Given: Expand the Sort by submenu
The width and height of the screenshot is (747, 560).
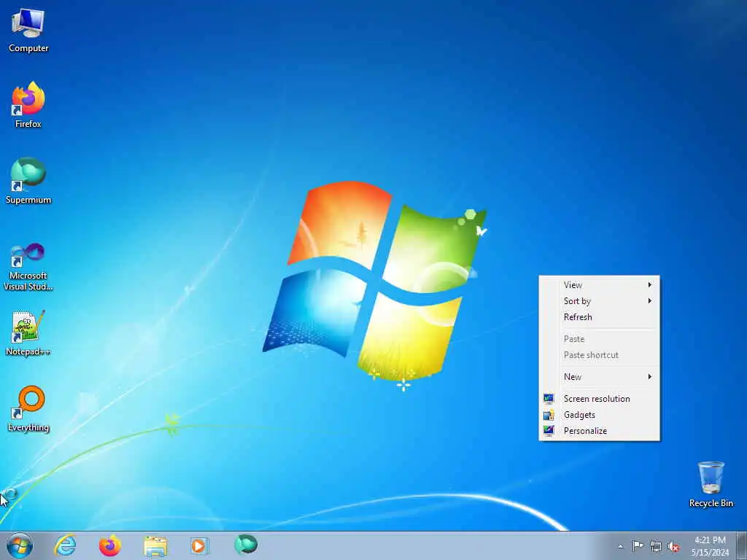Looking at the screenshot, I should (600, 301).
